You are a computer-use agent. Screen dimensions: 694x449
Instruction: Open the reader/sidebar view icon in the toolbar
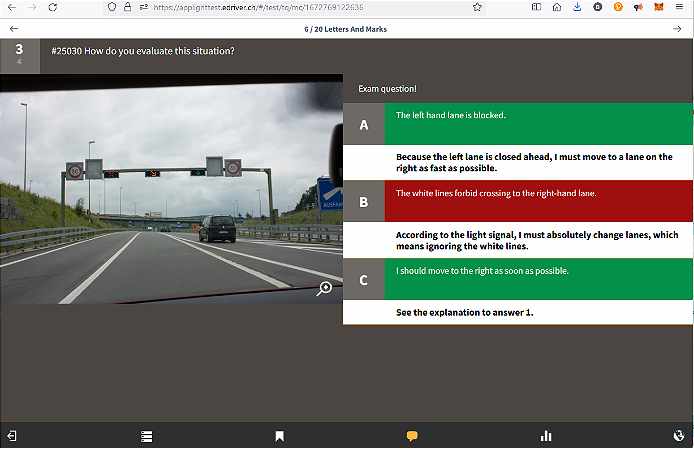tap(536, 7)
